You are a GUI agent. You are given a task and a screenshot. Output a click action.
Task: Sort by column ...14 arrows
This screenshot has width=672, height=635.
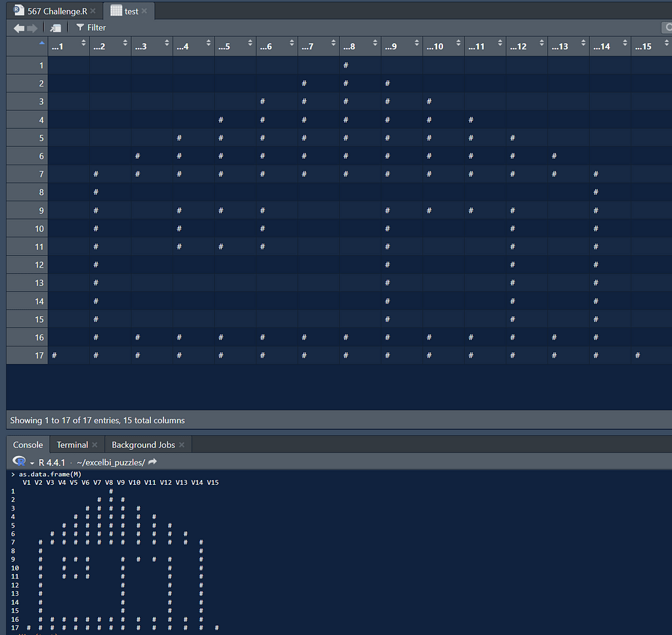click(x=625, y=46)
